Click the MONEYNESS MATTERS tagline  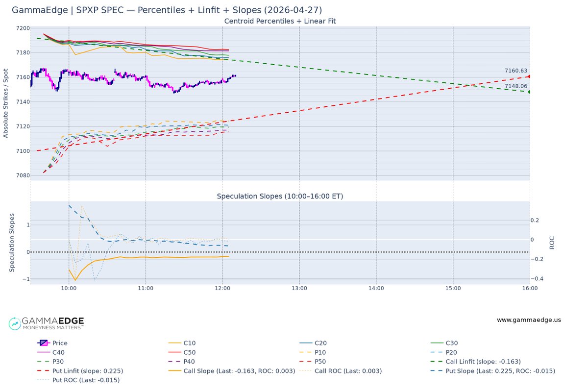point(52,327)
